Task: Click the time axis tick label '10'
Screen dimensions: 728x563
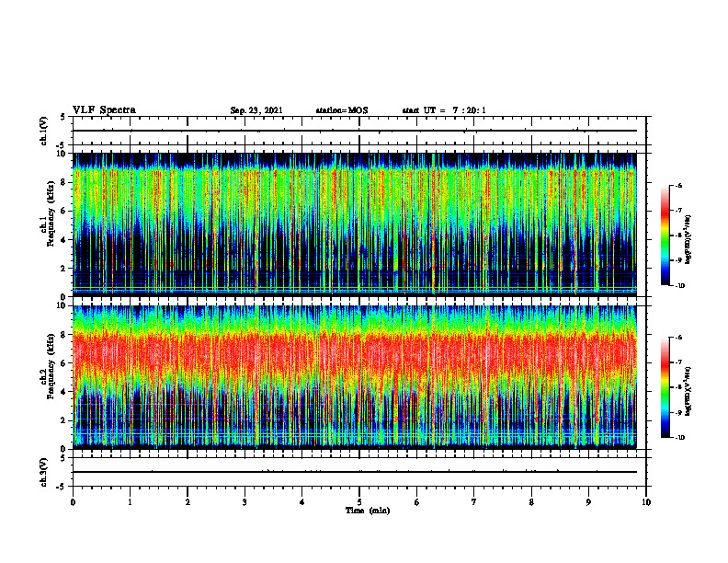Action: (646, 502)
